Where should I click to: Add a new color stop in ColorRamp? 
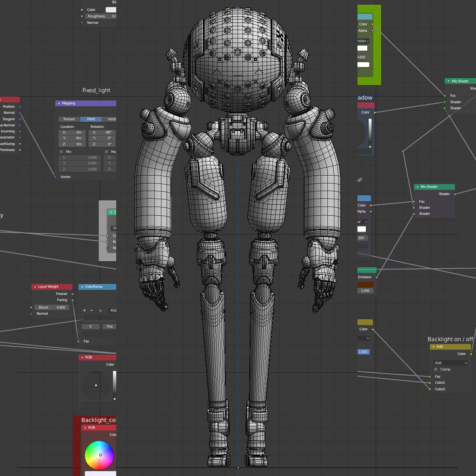(84, 311)
